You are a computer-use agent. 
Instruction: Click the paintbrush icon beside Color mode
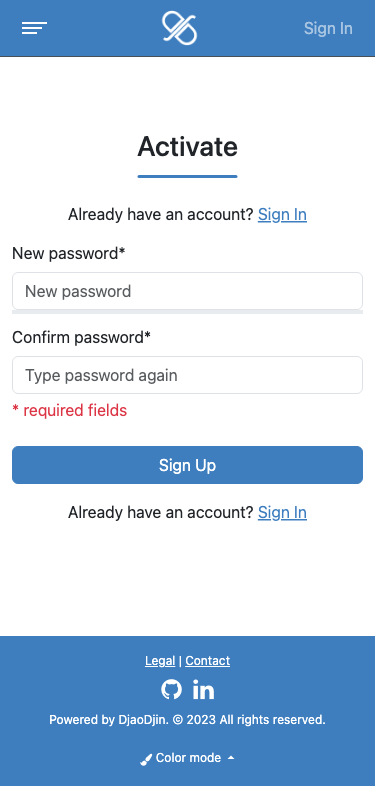coord(145,759)
